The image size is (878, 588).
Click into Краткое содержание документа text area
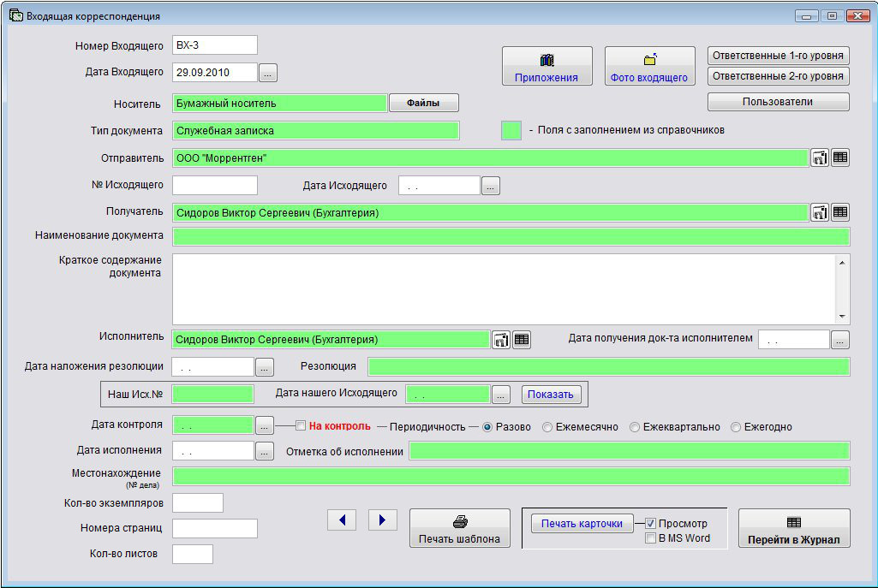pos(504,288)
